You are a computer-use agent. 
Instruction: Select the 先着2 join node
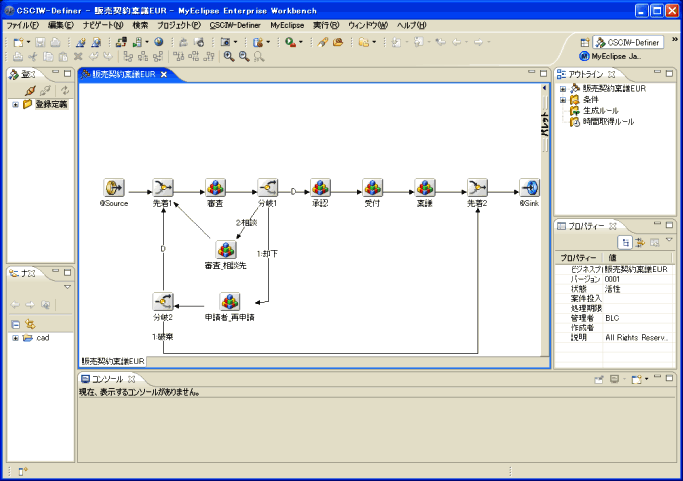point(477,188)
